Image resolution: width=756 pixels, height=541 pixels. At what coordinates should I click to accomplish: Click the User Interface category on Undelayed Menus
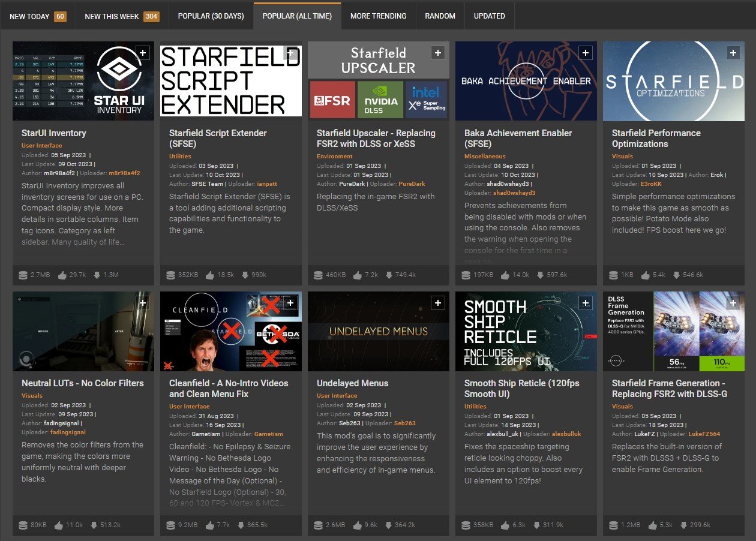337,396
